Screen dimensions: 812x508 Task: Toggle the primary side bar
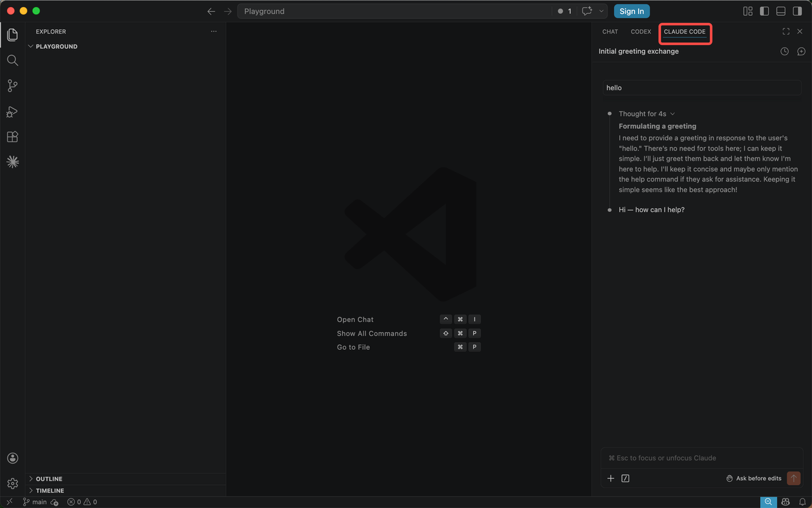764,11
